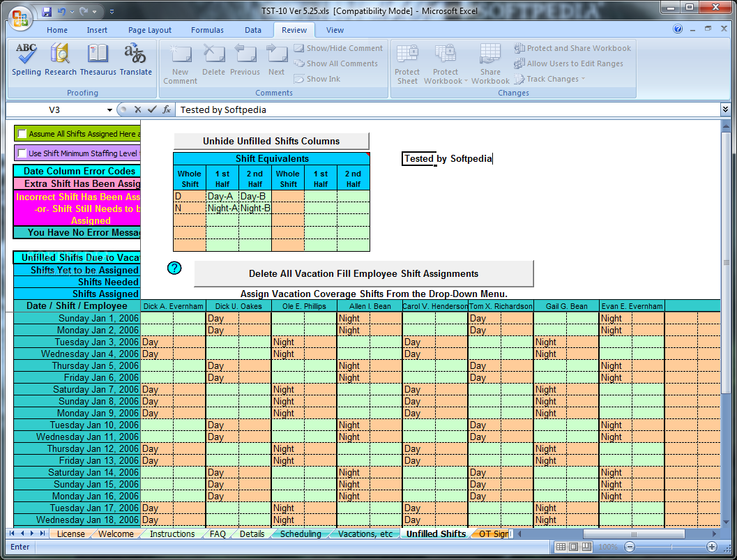737x560 pixels.
Task: Switch to the View tab
Action: [335, 30]
